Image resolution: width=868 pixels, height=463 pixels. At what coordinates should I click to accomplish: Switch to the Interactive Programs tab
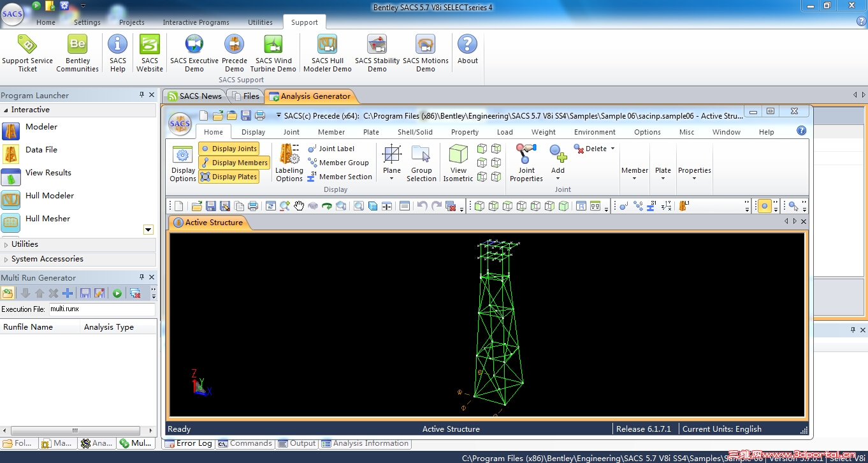tap(196, 22)
